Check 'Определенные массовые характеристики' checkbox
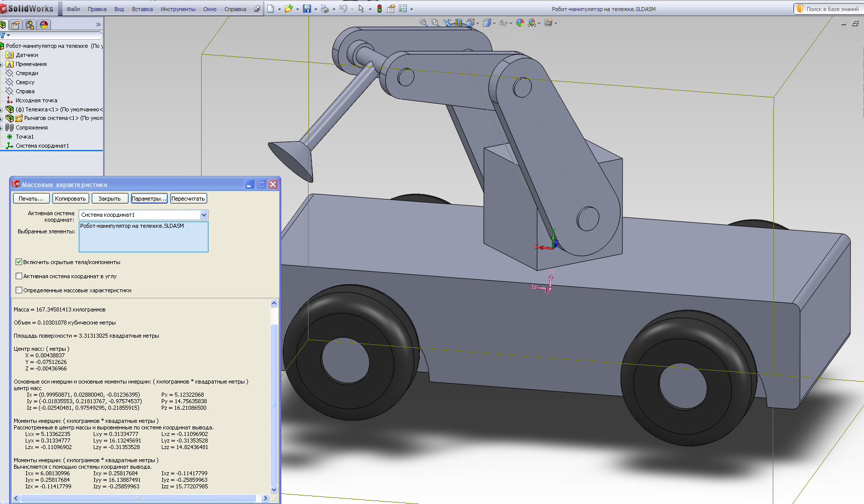 (19, 290)
